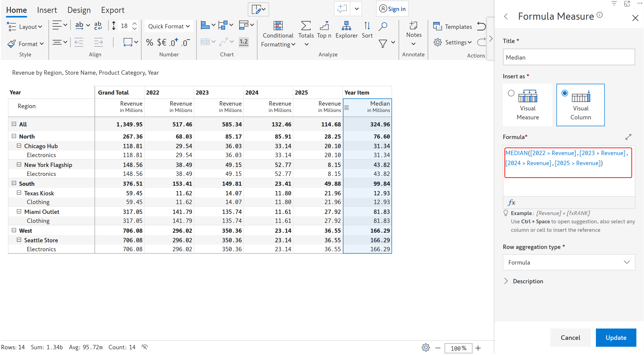Switch to the Export tab
The width and height of the screenshot is (644, 355).
click(x=112, y=10)
